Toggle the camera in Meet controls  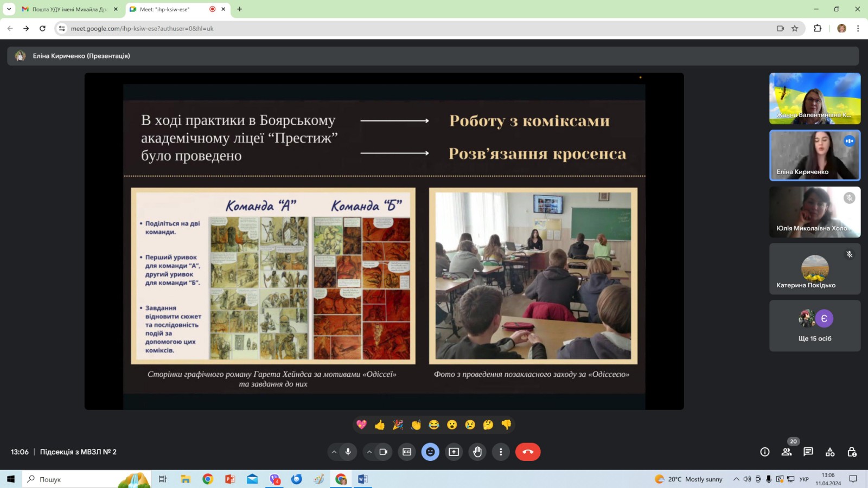[384, 452]
